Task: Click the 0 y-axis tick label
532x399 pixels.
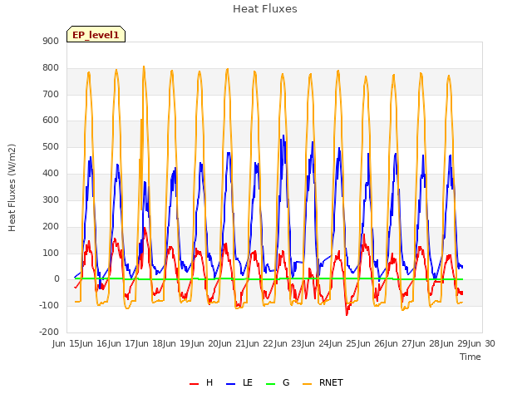Action: point(57,279)
